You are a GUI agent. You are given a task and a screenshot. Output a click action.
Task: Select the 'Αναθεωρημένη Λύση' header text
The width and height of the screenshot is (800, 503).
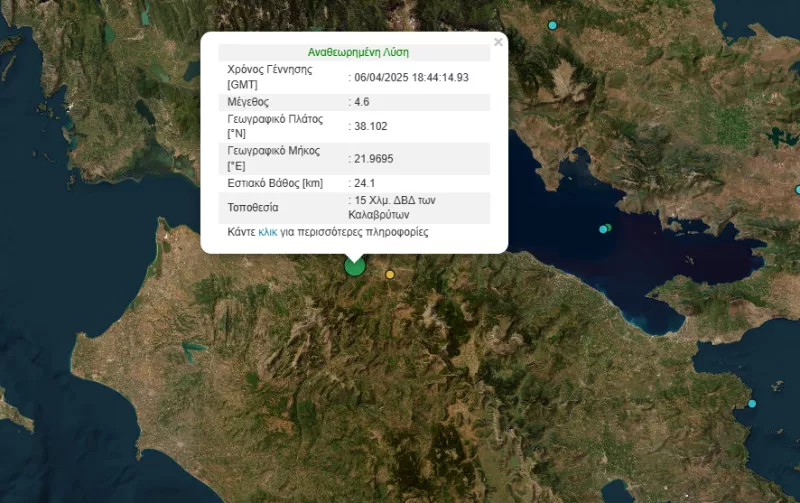point(358,52)
